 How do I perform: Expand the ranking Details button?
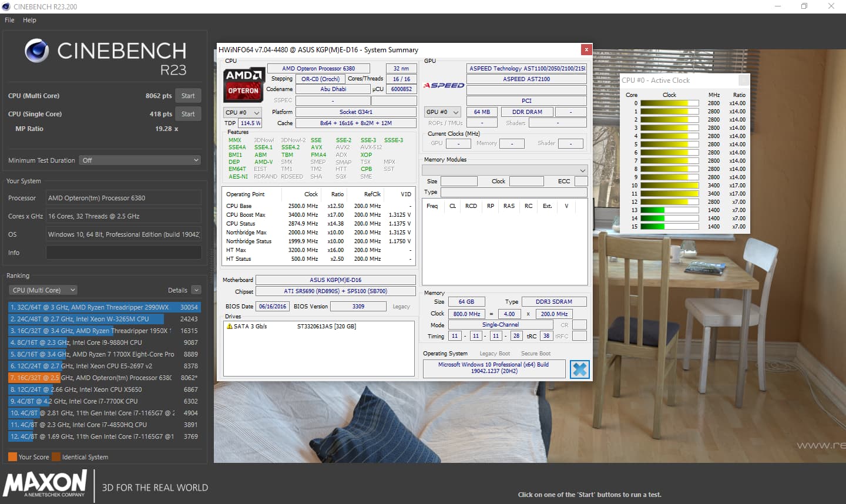[x=196, y=290]
